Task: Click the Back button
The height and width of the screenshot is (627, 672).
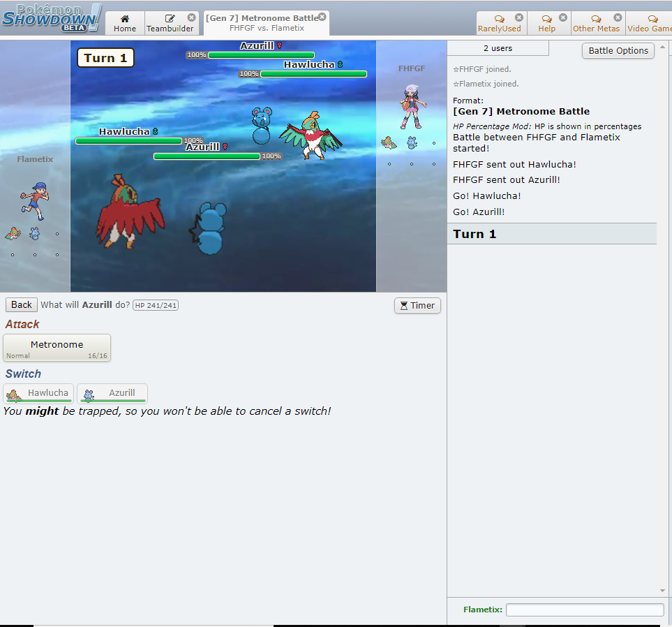Action: [x=22, y=304]
